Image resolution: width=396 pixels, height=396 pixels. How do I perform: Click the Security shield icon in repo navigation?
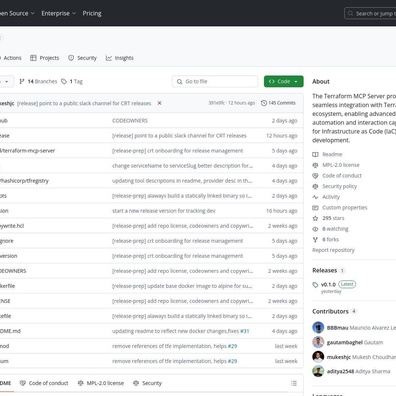click(71, 58)
